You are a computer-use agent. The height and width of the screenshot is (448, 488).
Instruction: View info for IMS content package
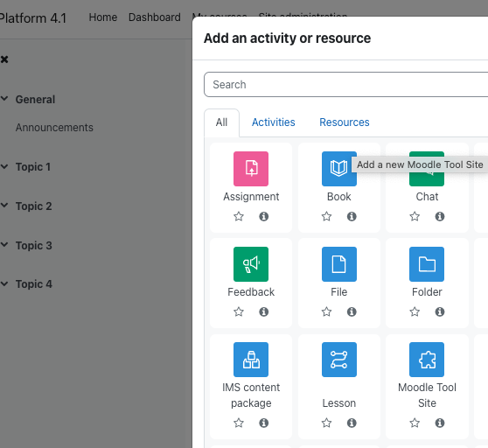pyautogui.click(x=263, y=423)
